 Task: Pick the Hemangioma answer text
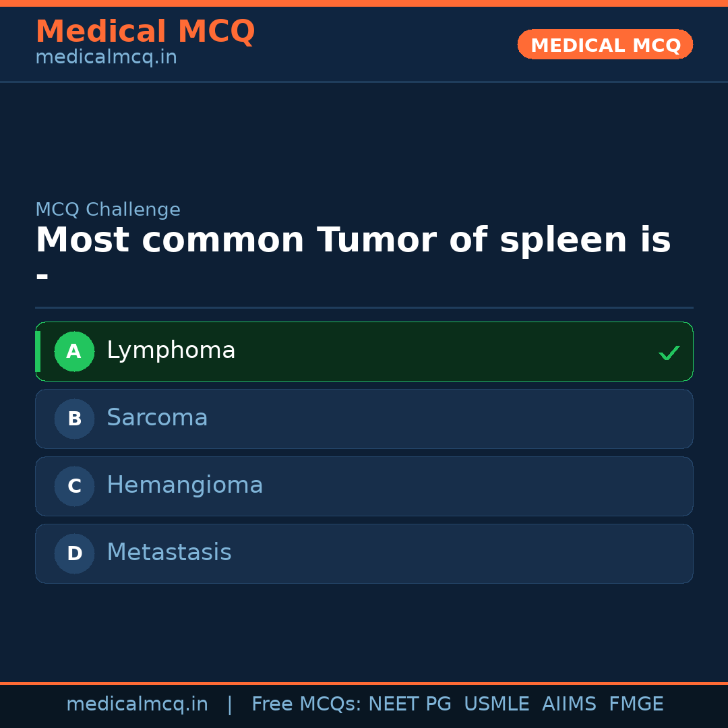coord(185,485)
